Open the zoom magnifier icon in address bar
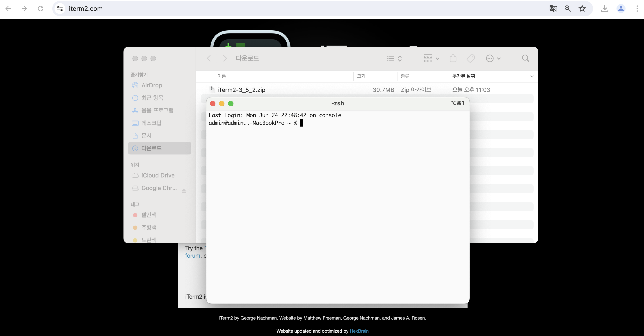 click(568, 9)
